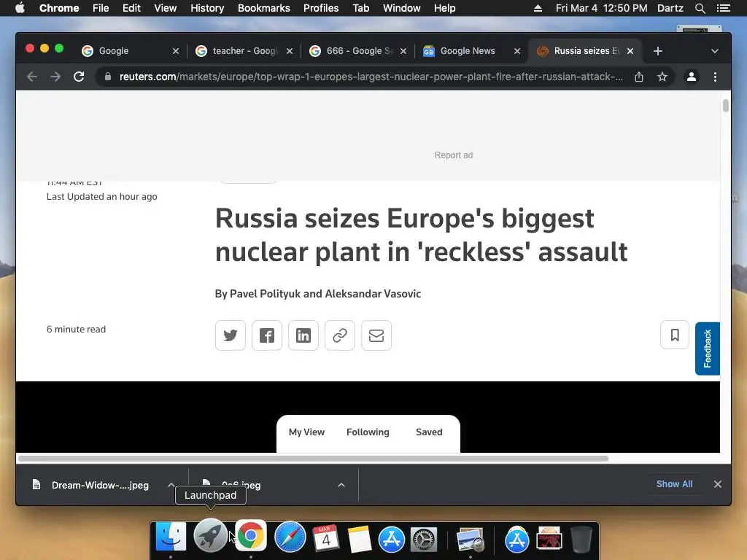
Task: Open the Feedback side button
Action: [x=708, y=349]
